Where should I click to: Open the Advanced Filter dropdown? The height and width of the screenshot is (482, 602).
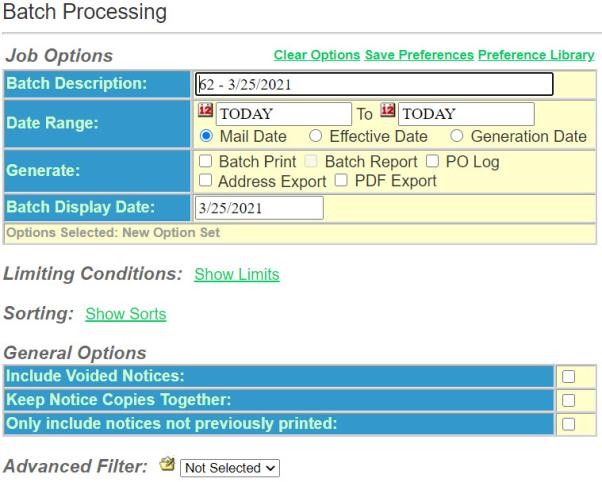pyautogui.click(x=218, y=468)
